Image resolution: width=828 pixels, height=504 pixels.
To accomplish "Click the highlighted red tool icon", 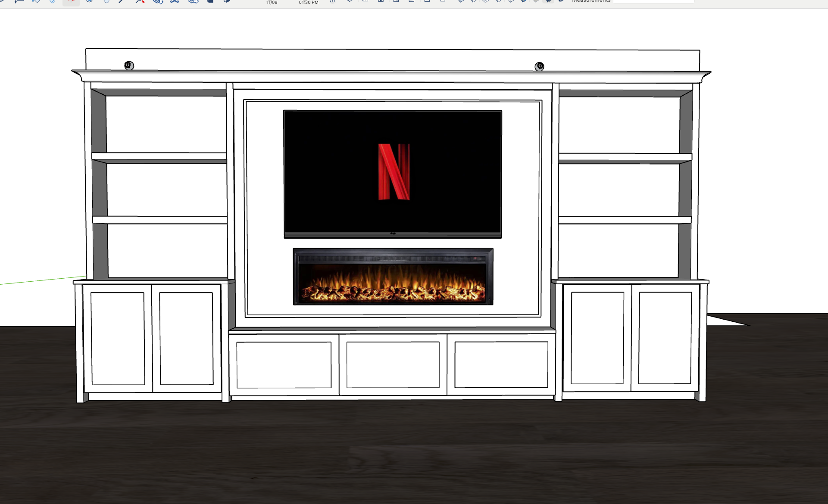I will click(71, 1).
